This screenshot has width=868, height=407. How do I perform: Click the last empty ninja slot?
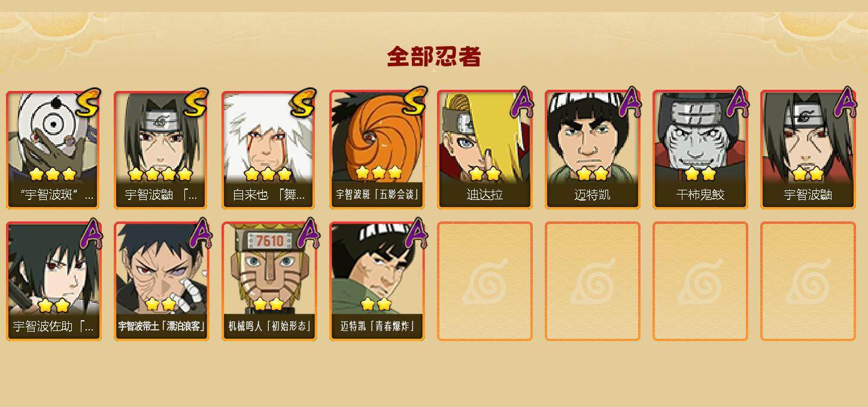(808, 281)
